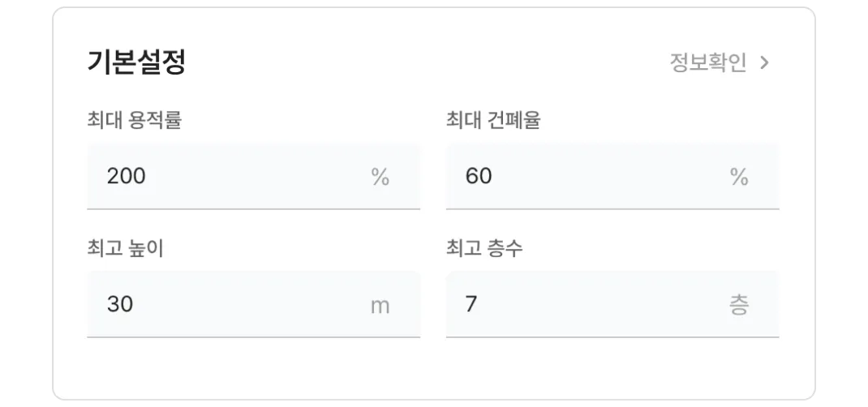Select the 최고 층수 label
Viewport: 868px width, 407px height.
(x=484, y=248)
